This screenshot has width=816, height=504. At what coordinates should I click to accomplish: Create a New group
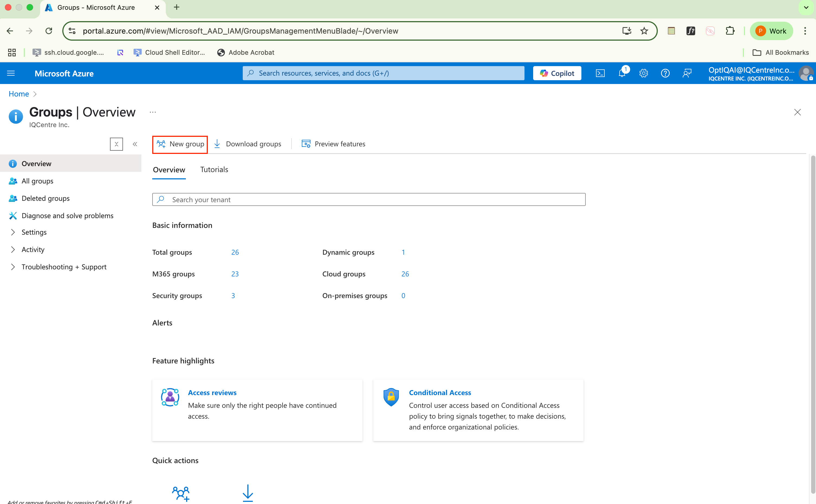click(x=180, y=144)
